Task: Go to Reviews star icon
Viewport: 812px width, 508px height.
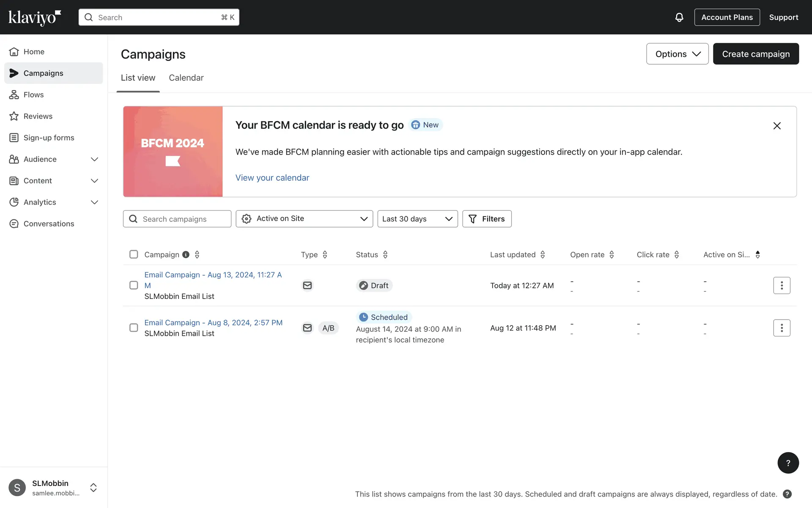Action: (14, 116)
